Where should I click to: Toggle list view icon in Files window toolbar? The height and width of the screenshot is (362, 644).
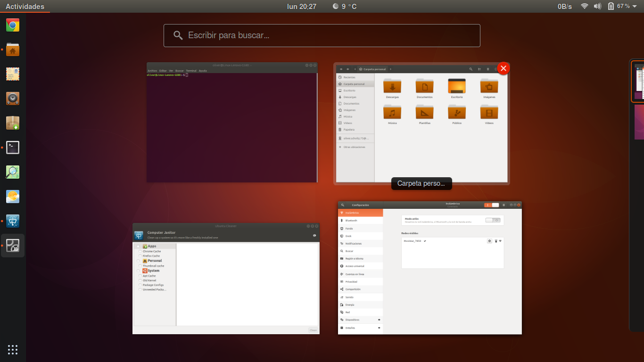click(x=479, y=69)
